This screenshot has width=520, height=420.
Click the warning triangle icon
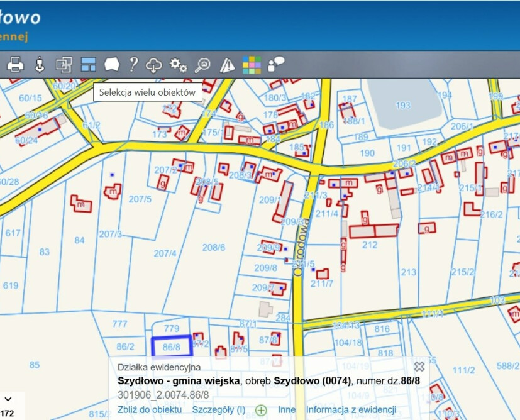pos(227,65)
